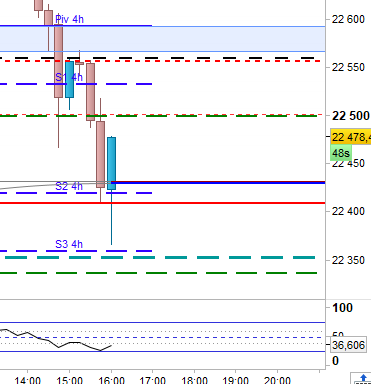Click the 19:00 time axis label
Screen dimensions: 371x384
pyautogui.click(x=236, y=380)
